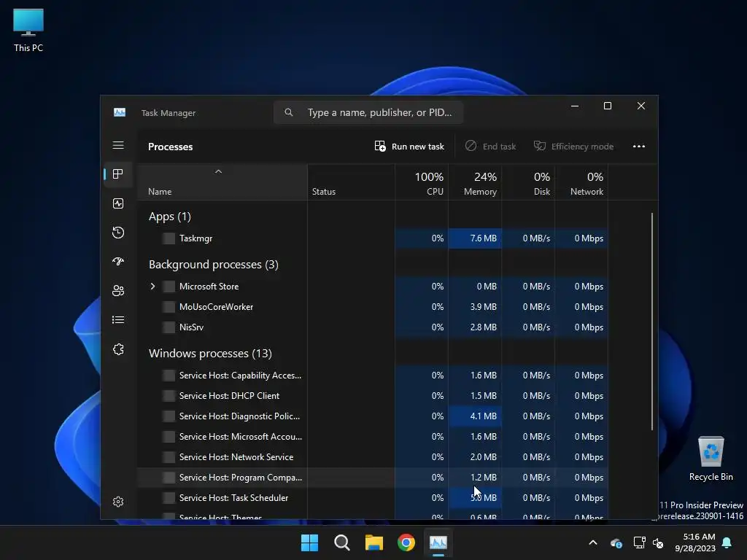Screen dimensions: 747x560
Task: Select Service Host: Network Service row
Action: coord(373,457)
